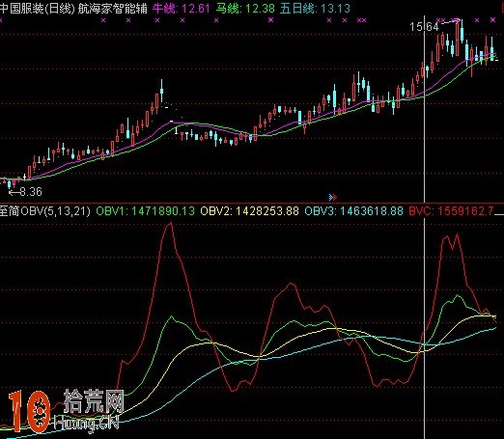Click the red-blue arrow marker on the time axis

333,197
